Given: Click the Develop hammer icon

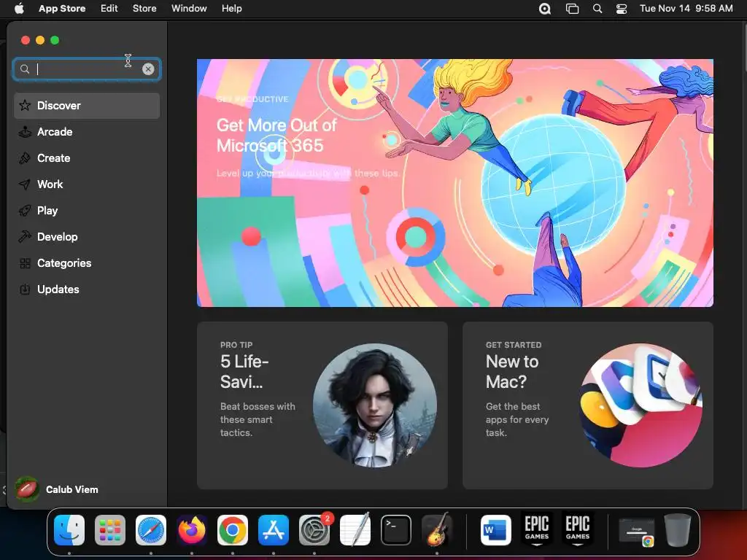Looking at the screenshot, I should (x=25, y=237).
